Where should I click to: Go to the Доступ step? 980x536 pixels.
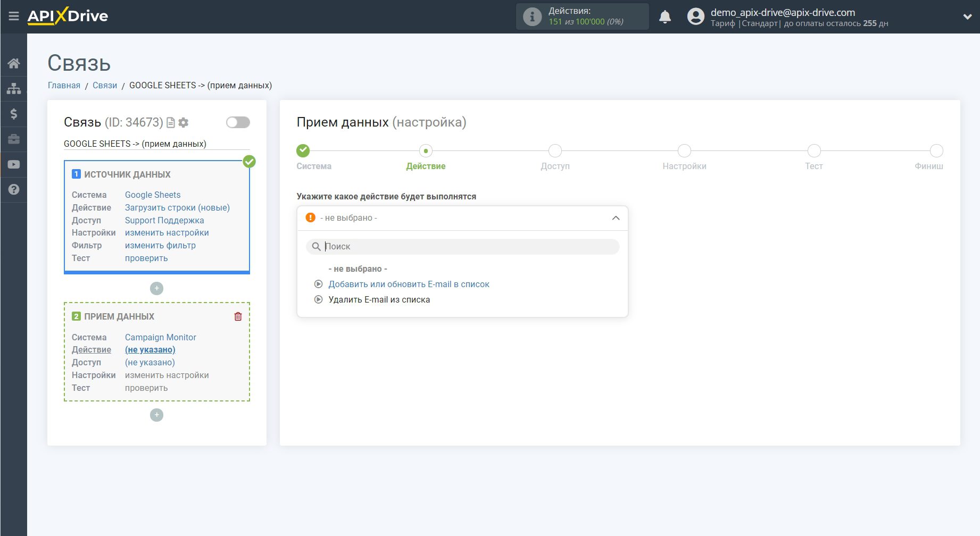click(x=555, y=151)
